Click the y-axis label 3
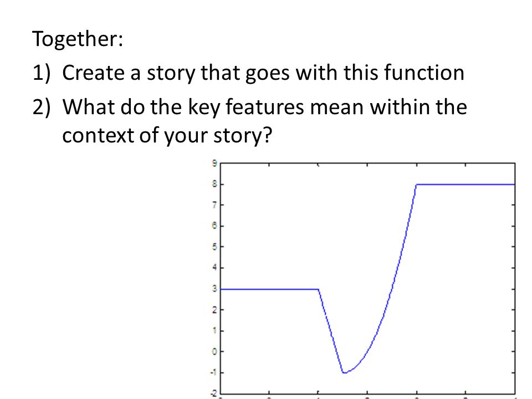 (x=214, y=289)
